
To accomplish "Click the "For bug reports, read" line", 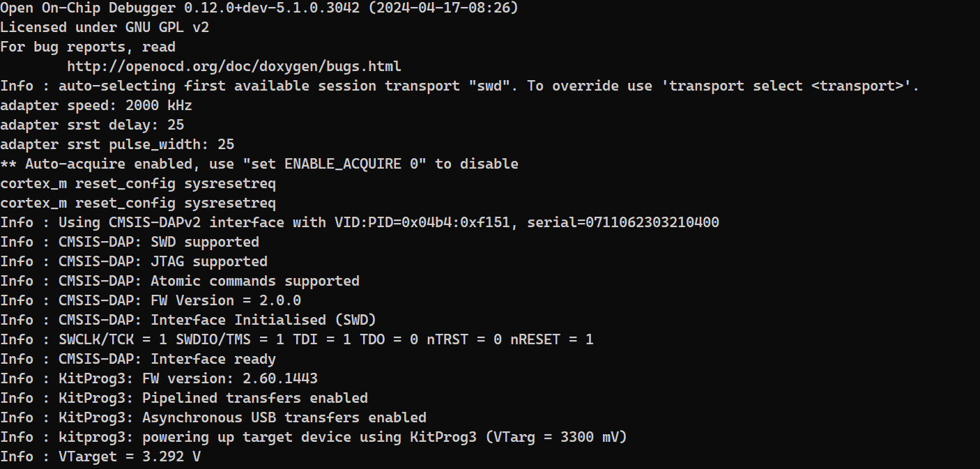I will 88,47.
